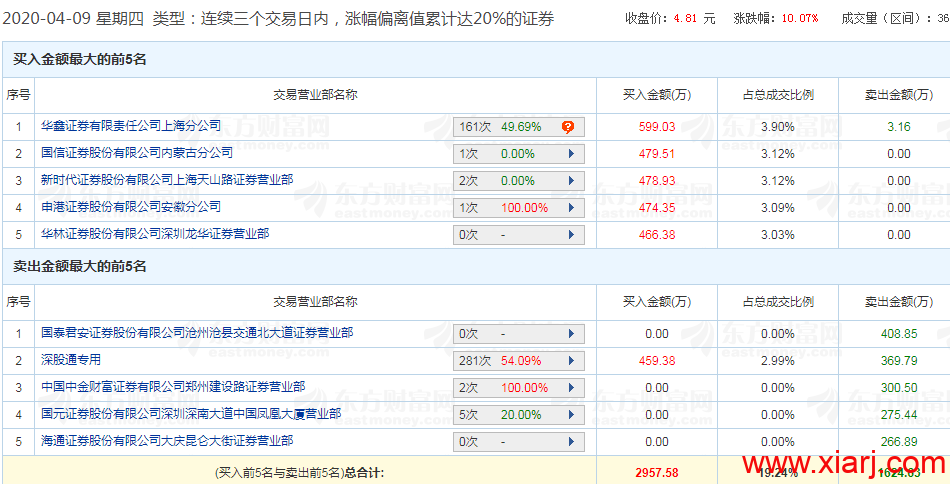Select percentage 3.90% in 华鑫证券 row
The image size is (950, 484).
pyautogui.click(x=778, y=127)
